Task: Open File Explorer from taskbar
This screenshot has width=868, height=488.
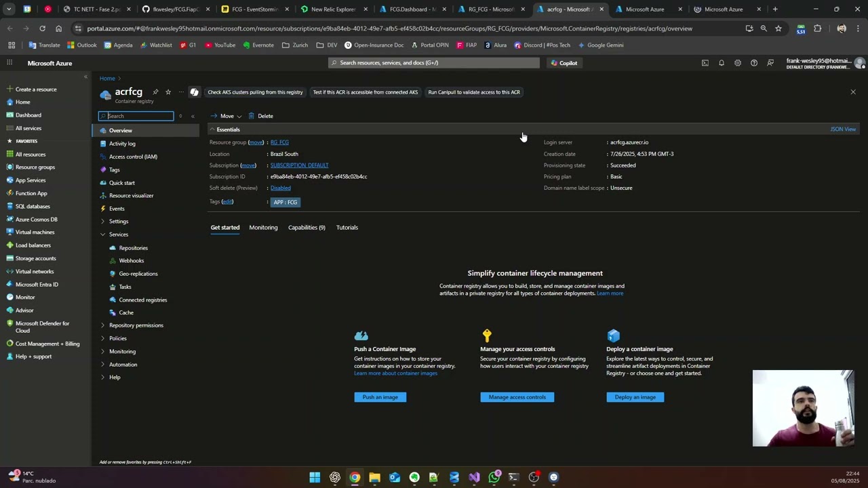Action: 374,477
